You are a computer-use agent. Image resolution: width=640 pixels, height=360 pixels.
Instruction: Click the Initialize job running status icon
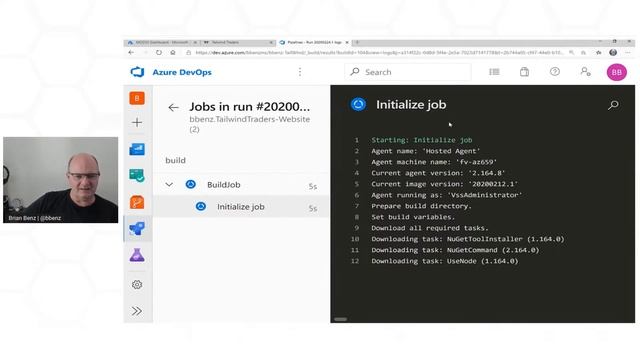click(201, 207)
